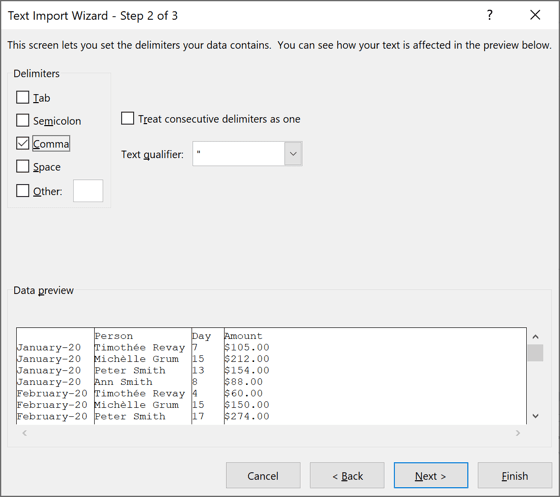Toggle Treat consecutive delimiters as one
This screenshot has width=560, height=497.
pos(128,119)
